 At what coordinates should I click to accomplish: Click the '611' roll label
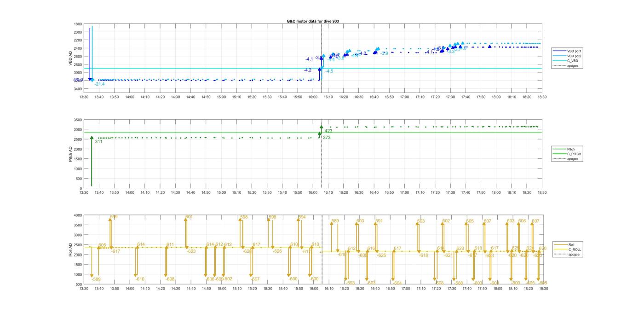pyautogui.click(x=170, y=244)
